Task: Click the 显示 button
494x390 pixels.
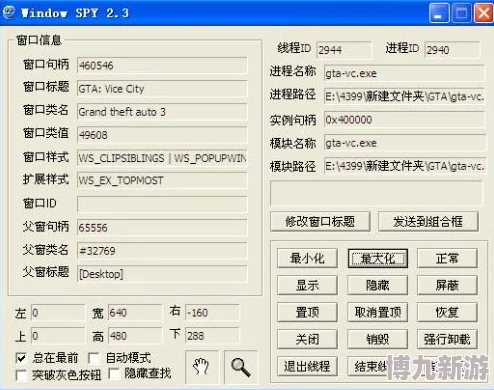Action: tap(307, 285)
